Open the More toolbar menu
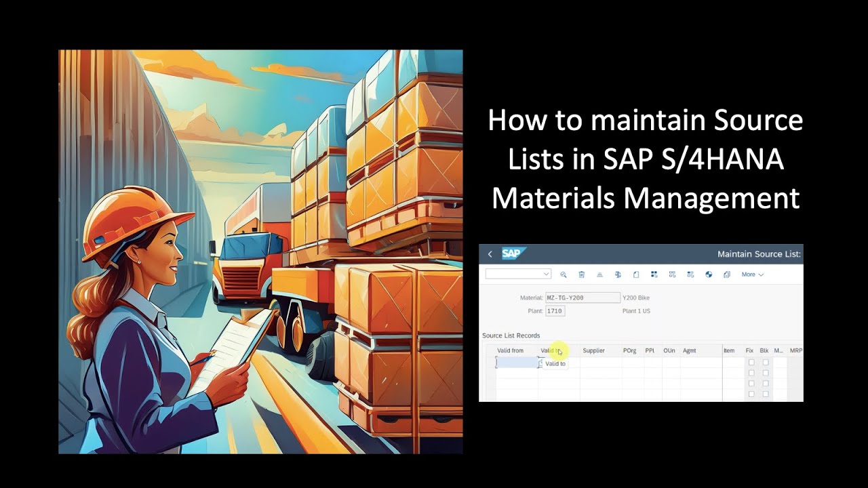 pos(752,274)
